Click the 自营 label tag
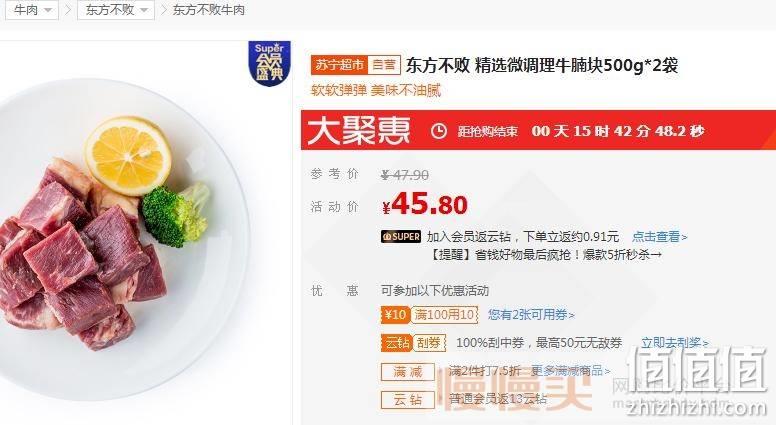This screenshot has height=425, width=776. click(384, 65)
